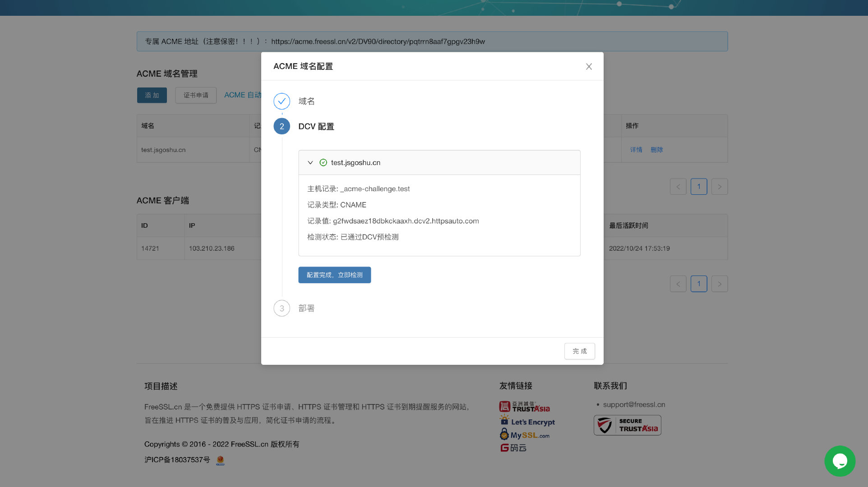Go to next page in domain table pagination
This screenshot has width=868, height=487.
pyautogui.click(x=719, y=187)
